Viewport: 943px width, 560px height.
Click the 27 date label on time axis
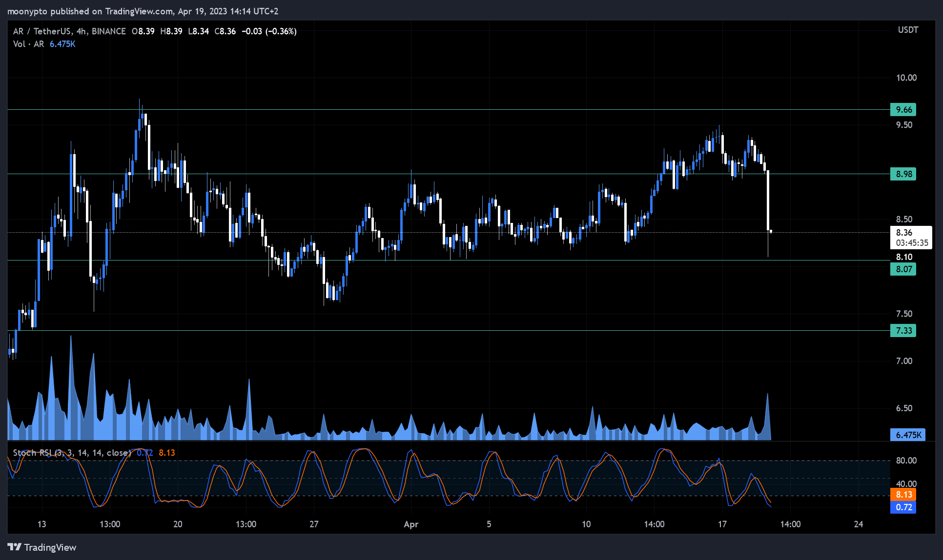tap(314, 524)
